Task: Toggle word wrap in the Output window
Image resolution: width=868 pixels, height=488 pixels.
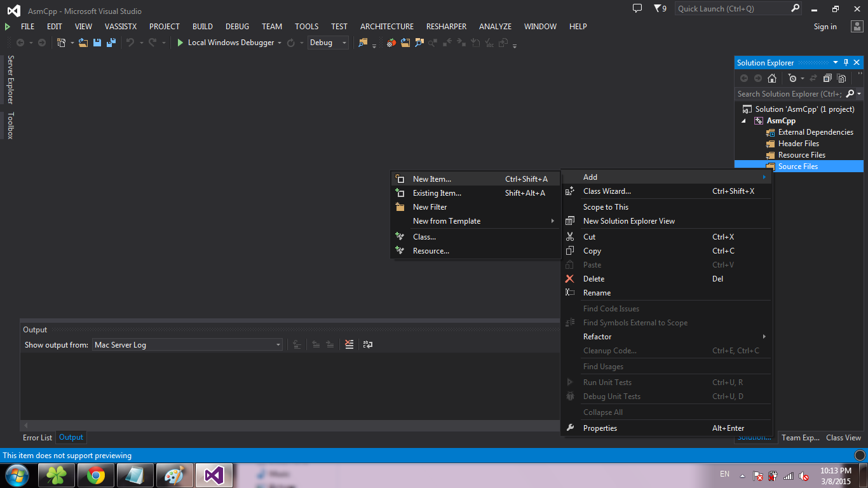Action: pyautogui.click(x=367, y=344)
